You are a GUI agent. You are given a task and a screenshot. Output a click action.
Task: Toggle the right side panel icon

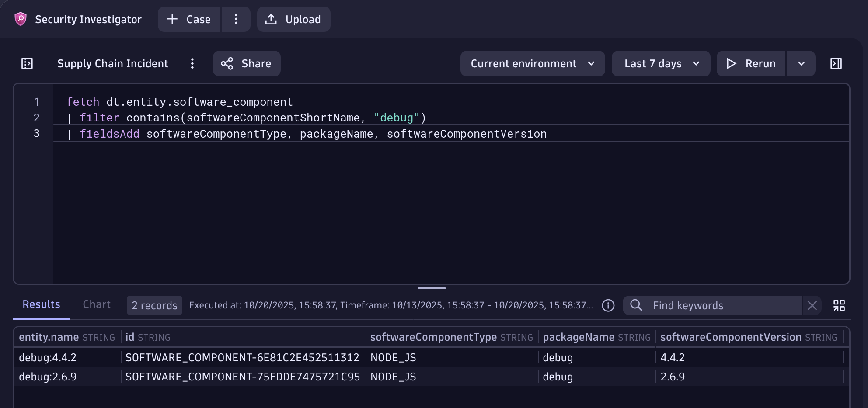click(x=836, y=64)
